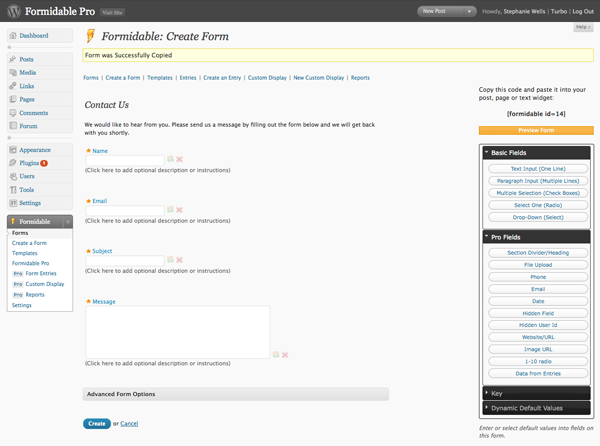Expand Advanced Form Options section
The image size is (600, 446).
236,394
